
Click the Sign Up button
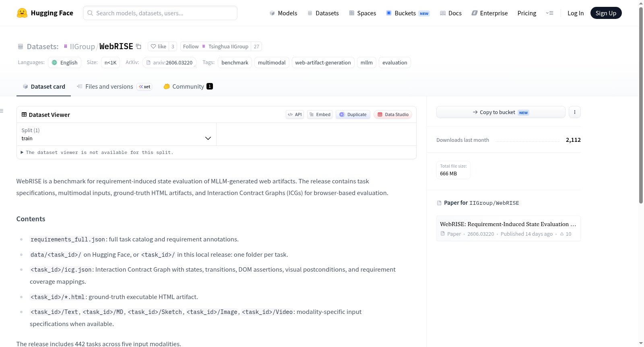coord(606,13)
